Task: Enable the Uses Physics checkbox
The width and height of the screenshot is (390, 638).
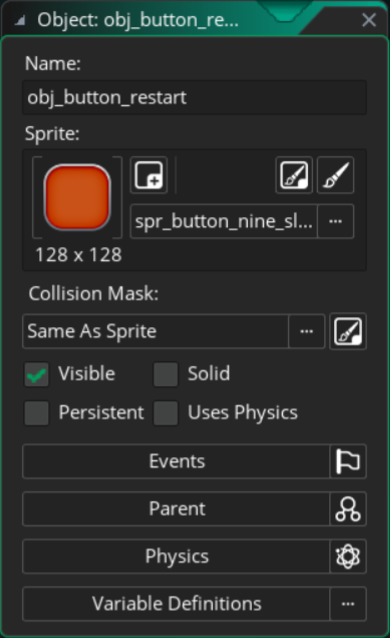Action: (166, 413)
